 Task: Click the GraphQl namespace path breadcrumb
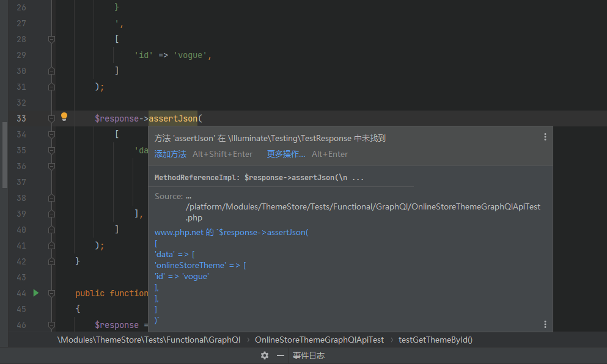tap(149, 340)
